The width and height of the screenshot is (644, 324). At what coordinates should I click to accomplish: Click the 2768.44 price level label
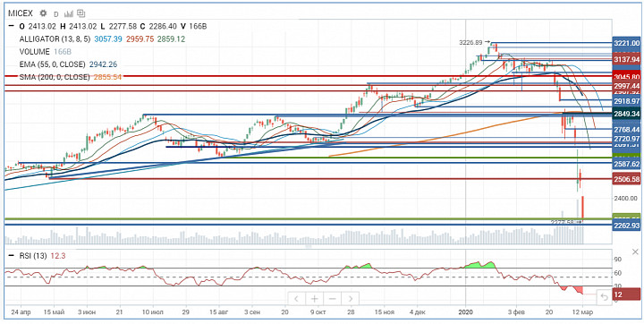[x=626, y=130]
